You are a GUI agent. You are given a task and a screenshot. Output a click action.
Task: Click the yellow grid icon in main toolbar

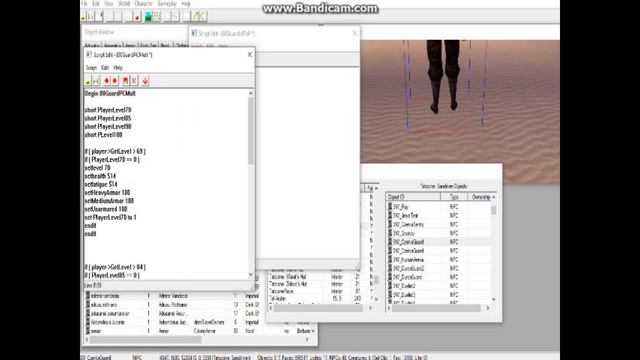(157, 17)
